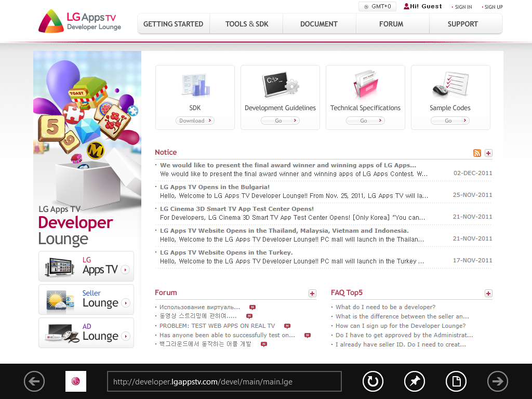Pin the site using the pin icon
532x399 pixels.
[414, 381]
